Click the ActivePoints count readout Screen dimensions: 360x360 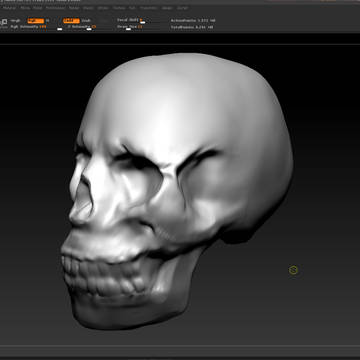tap(193, 21)
